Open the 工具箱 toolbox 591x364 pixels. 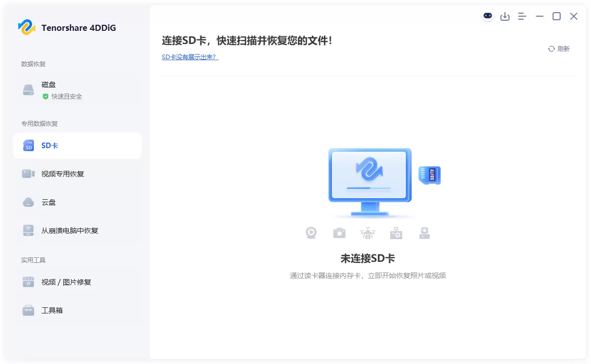point(52,310)
